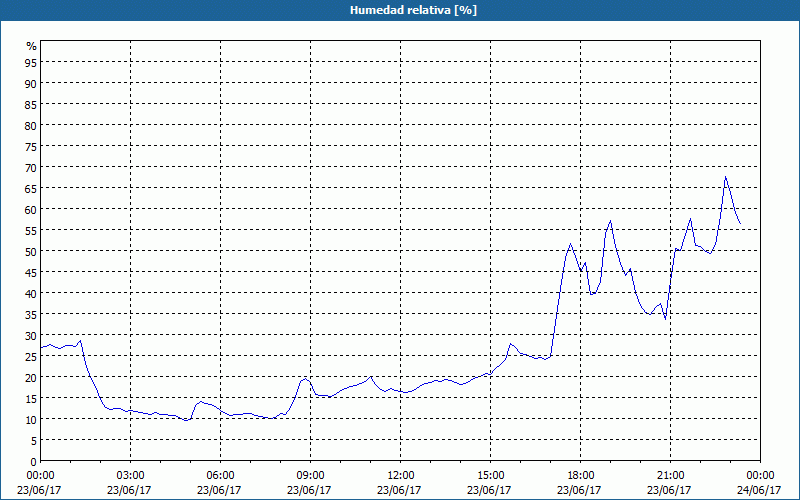Select the 23/06/17 date under 18:00
Image resolution: width=800 pixels, height=500 pixels.
pyautogui.click(x=580, y=490)
